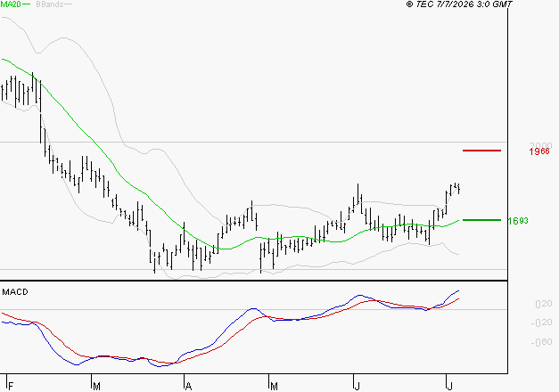The width and height of the screenshot is (559, 392).
Task: Click the second M month marker (May)
Action: click(274, 387)
